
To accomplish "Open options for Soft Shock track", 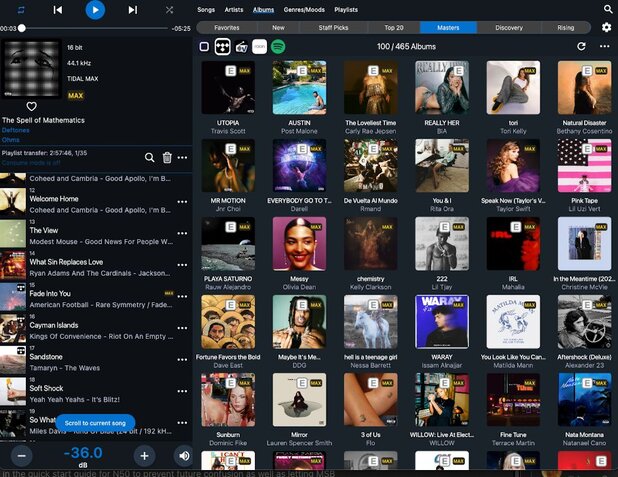I will coord(182,391).
